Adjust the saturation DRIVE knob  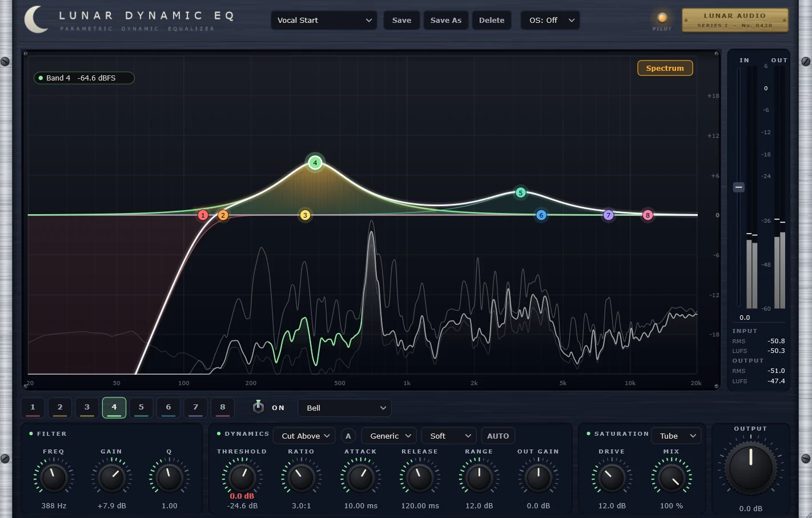pos(612,478)
